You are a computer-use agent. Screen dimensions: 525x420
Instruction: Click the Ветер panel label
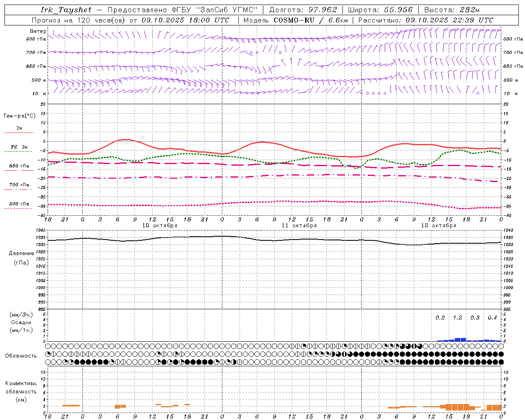click(38, 31)
